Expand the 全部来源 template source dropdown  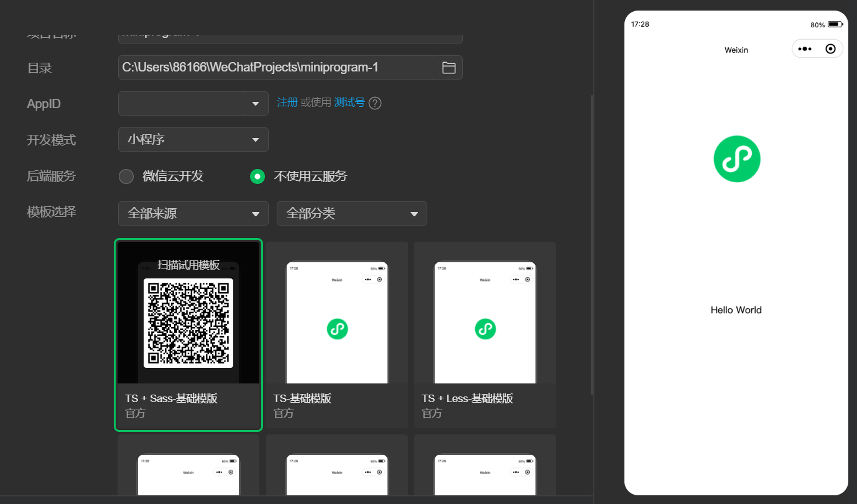pos(193,214)
